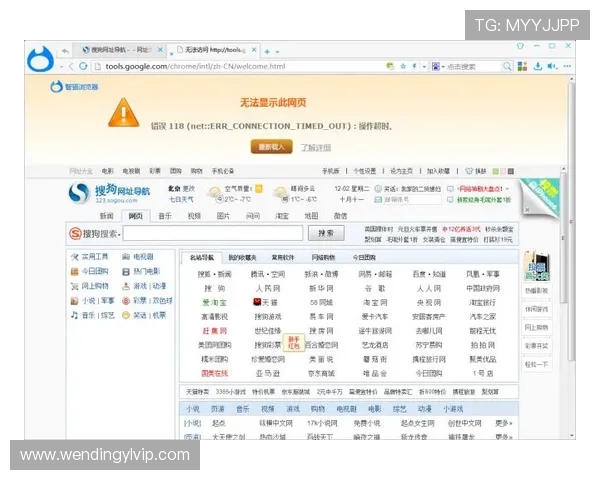
Task: Click the 了解详细 link
Action: click(316, 147)
